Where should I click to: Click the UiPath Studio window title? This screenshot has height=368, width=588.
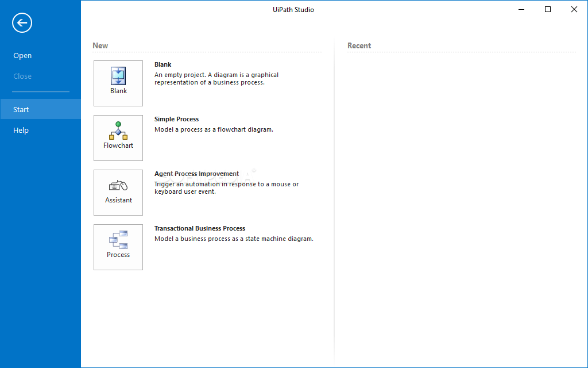[x=293, y=10]
